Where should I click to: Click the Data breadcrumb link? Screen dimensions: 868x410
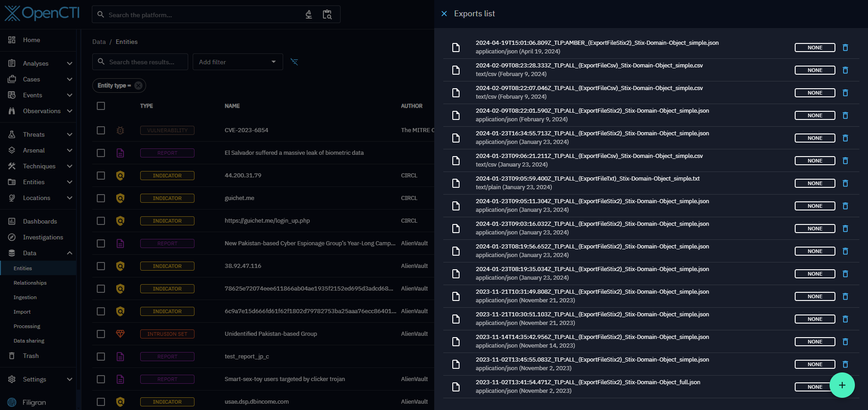(x=99, y=42)
